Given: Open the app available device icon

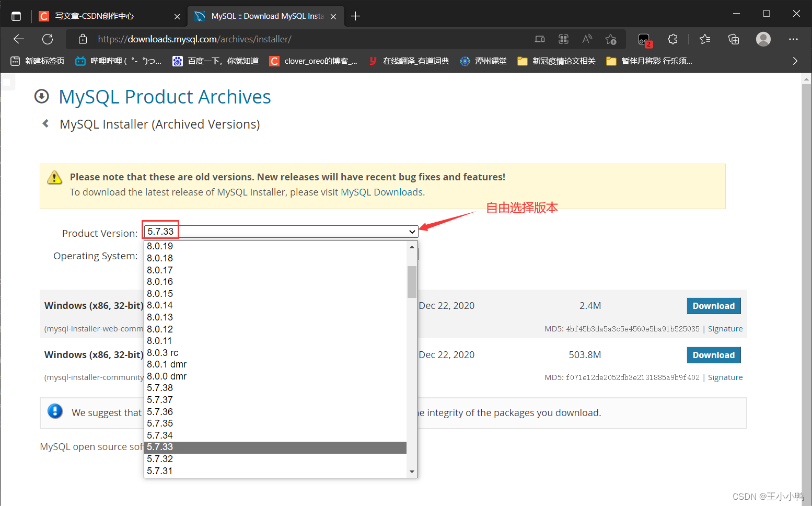Looking at the screenshot, I should (540, 39).
